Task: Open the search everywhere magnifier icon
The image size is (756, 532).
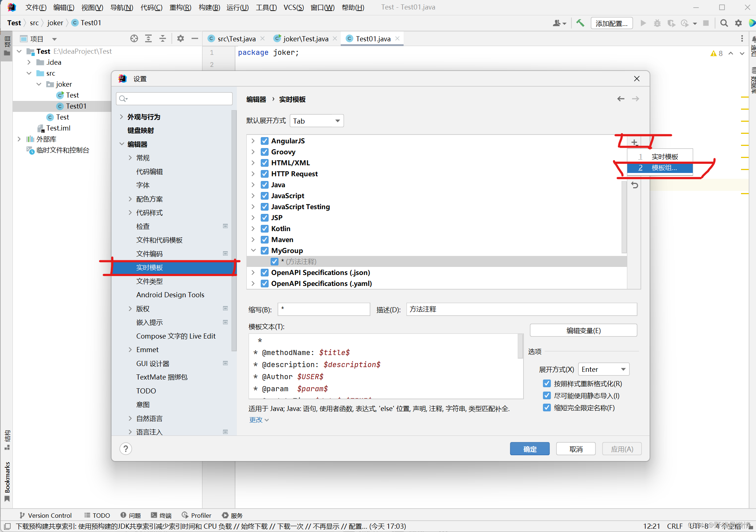Action: coord(724,23)
